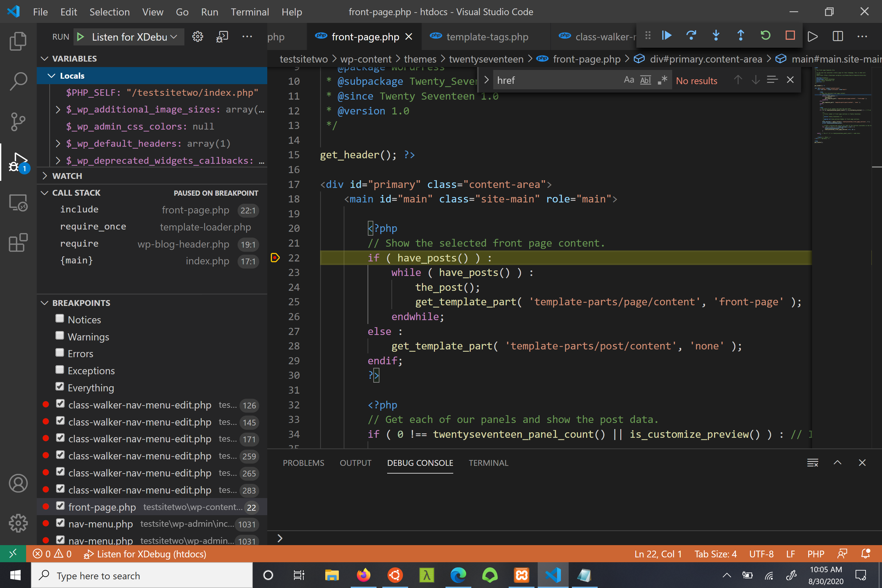Expand the WATCH section

tap(67, 176)
